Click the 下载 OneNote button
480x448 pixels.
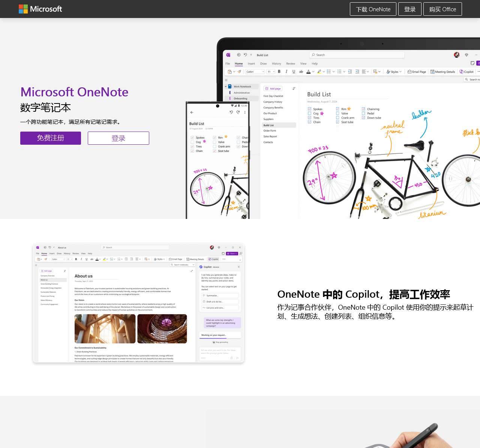[x=373, y=9]
